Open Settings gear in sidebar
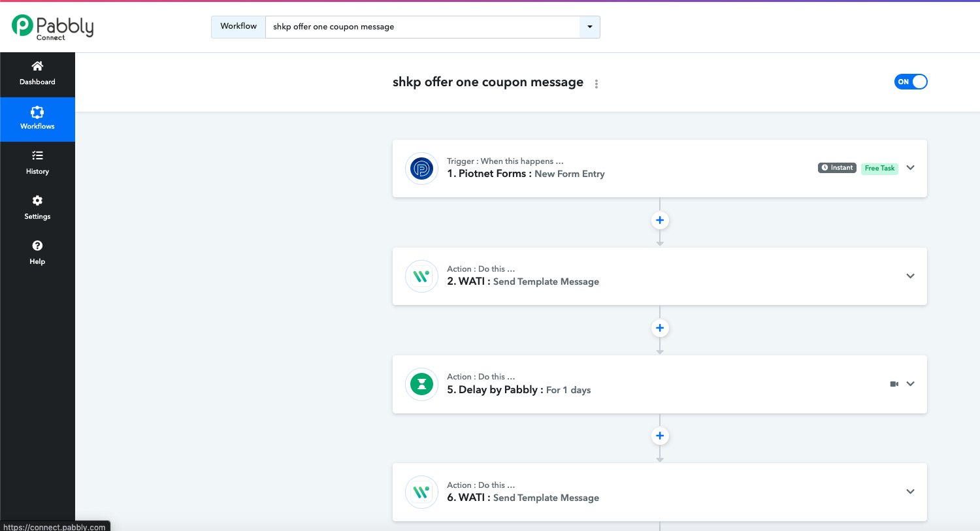 [x=37, y=201]
